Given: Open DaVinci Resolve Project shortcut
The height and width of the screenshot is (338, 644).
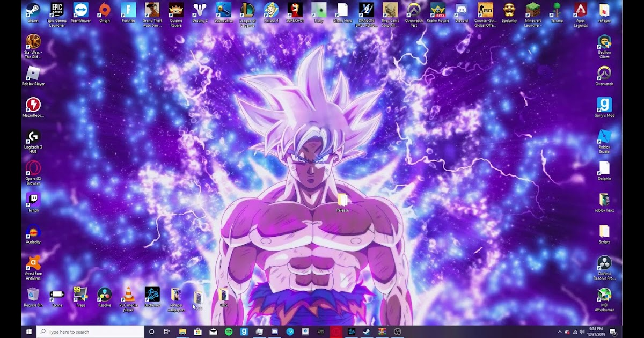Looking at the screenshot, I should (604, 268).
